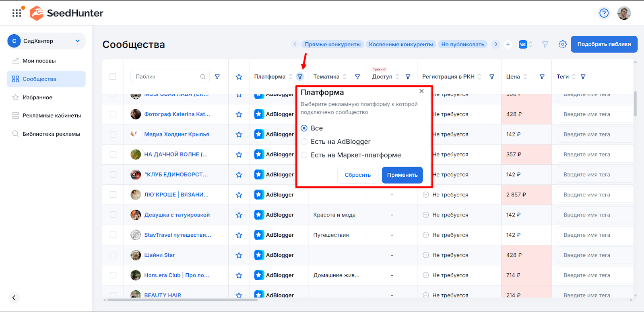Select the 'Есть на AdBlogger' radio option

[x=304, y=142]
